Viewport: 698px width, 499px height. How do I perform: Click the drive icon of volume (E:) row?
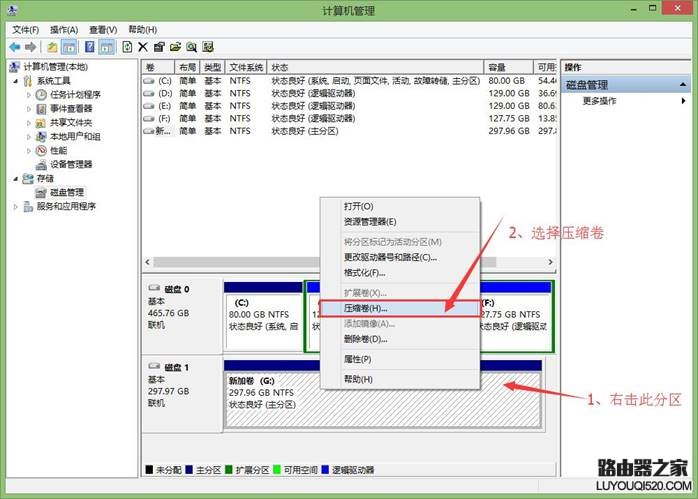tap(149, 106)
